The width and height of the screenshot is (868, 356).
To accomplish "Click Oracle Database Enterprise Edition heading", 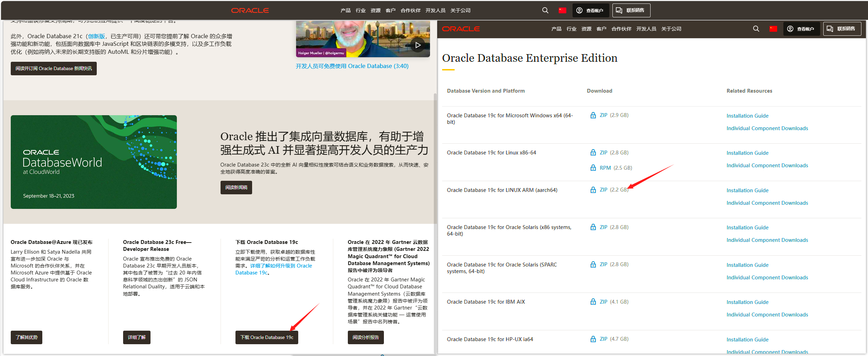I will (x=530, y=58).
